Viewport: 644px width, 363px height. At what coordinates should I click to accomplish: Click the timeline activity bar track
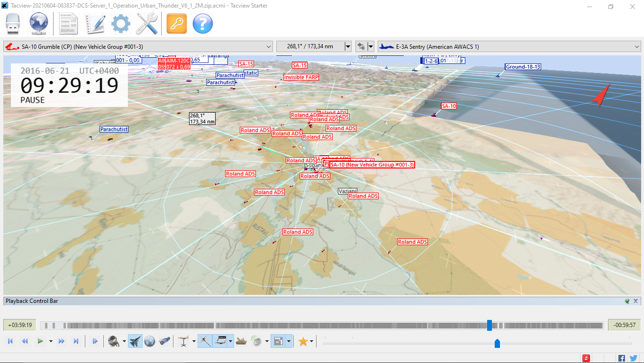[322, 325]
